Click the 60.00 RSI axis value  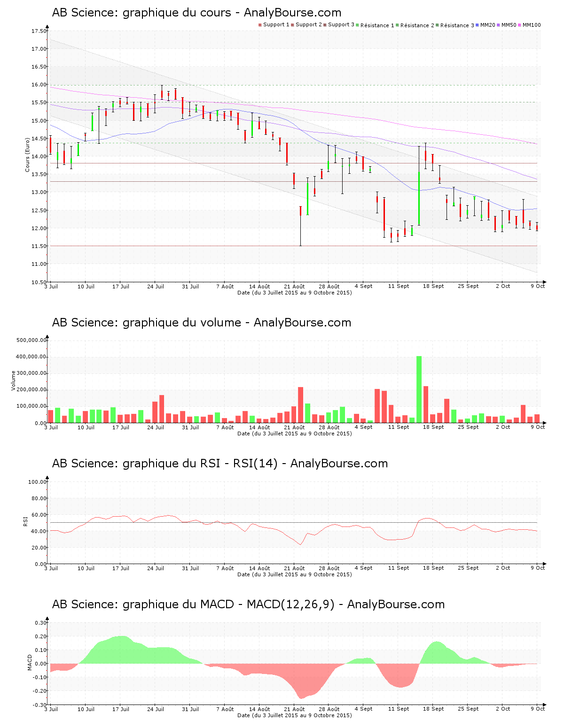(x=39, y=515)
